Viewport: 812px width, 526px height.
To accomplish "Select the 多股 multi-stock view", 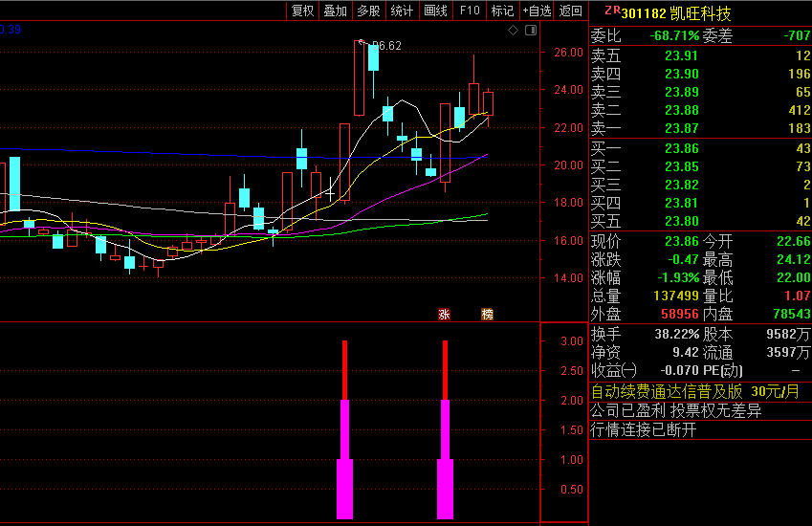I will [x=369, y=11].
